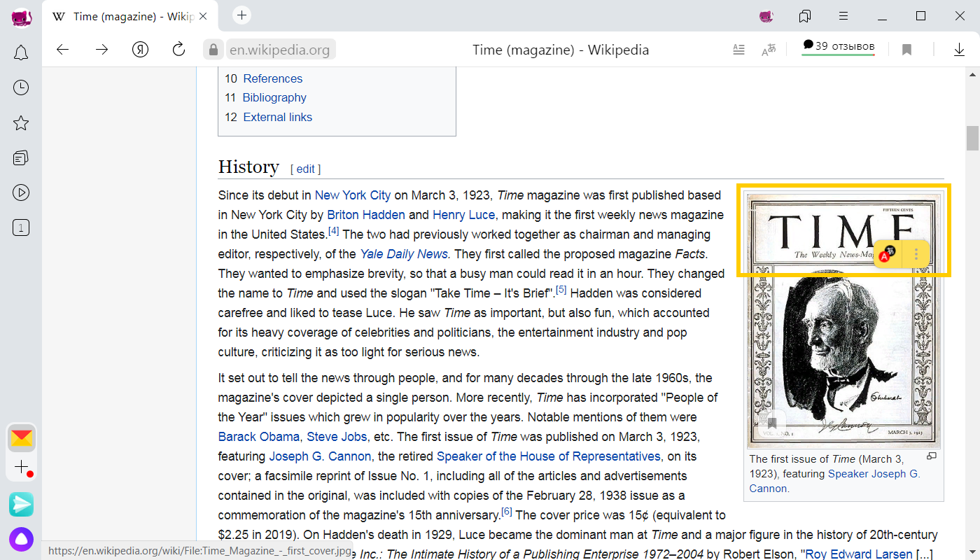Open image options three-dot menu

coord(916,254)
